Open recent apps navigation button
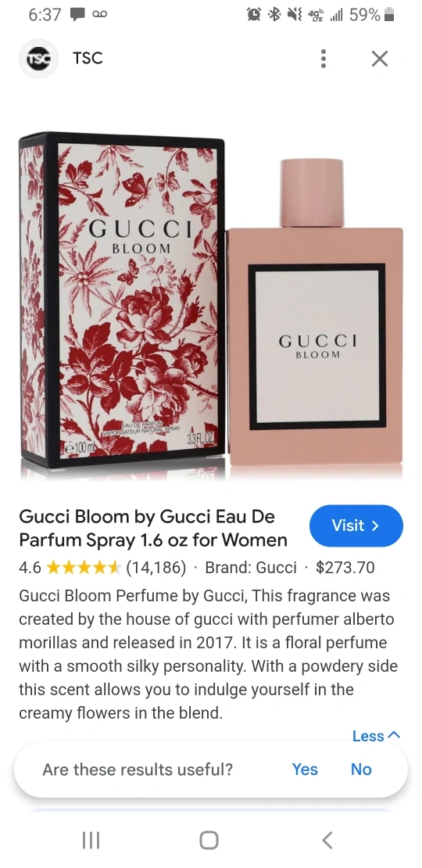 coord(91,841)
